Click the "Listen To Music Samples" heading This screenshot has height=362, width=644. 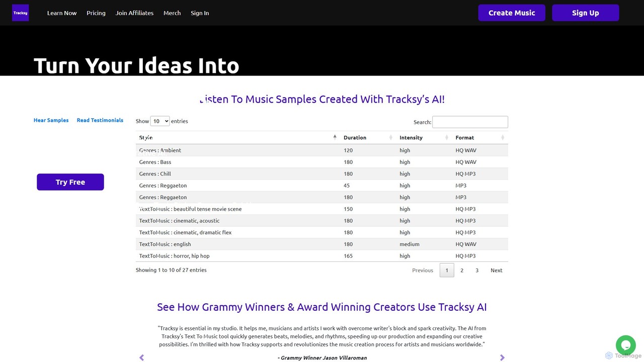(x=322, y=99)
